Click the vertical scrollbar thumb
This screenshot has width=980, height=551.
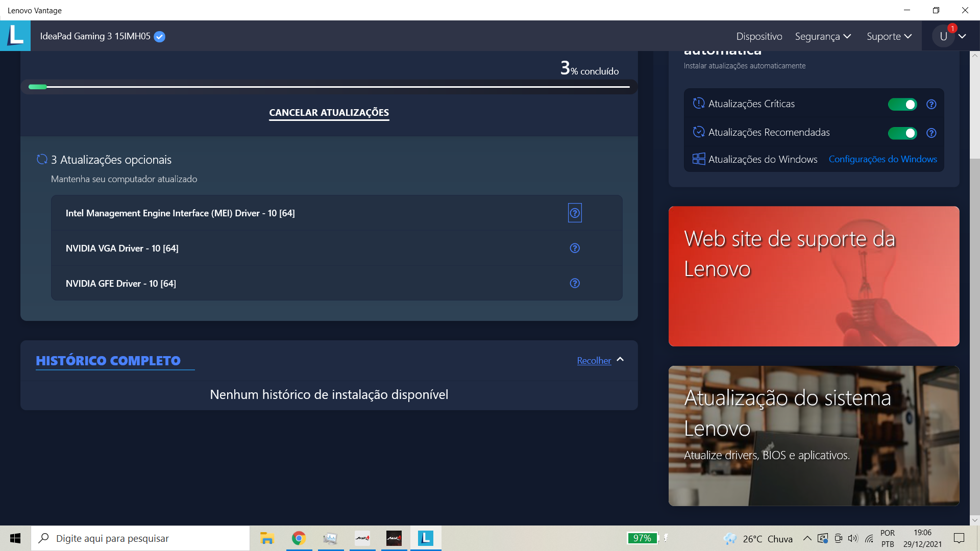coord(974,337)
